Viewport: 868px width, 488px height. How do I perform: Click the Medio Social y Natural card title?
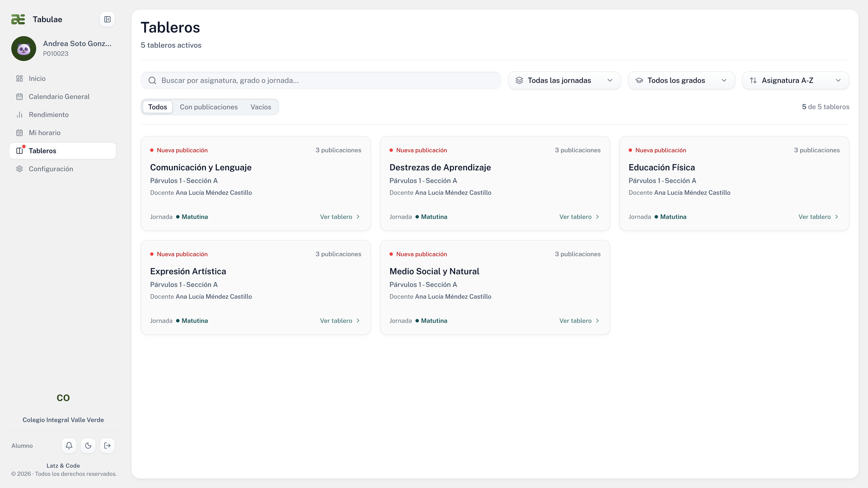pos(434,271)
